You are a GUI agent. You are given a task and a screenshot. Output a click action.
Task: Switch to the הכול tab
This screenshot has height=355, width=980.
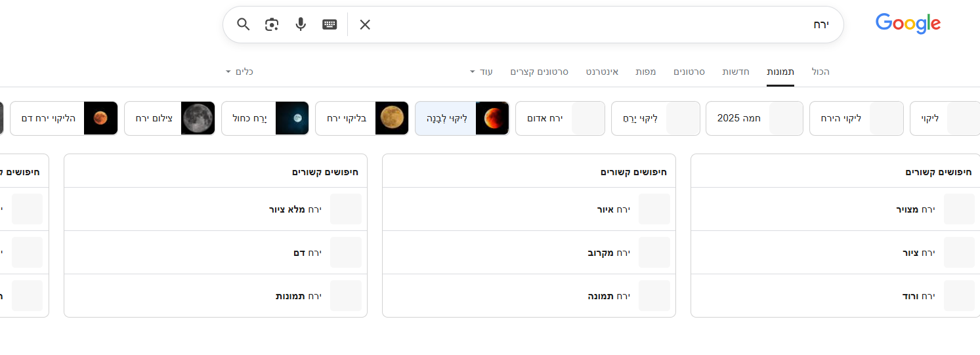820,72
